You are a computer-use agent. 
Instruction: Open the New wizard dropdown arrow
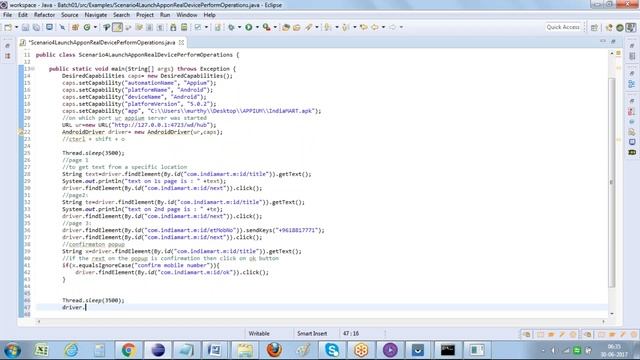(x=16, y=27)
